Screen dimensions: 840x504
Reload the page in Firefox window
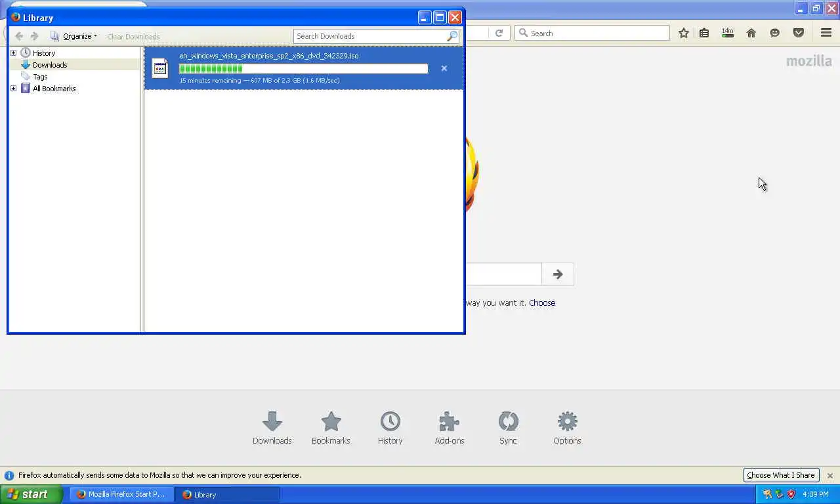(499, 33)
